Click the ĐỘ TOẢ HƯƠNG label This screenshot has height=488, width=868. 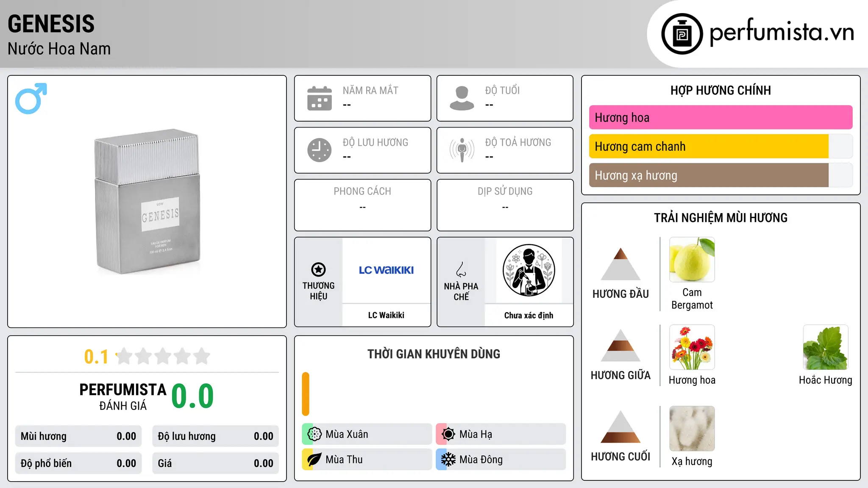point(518,142)
